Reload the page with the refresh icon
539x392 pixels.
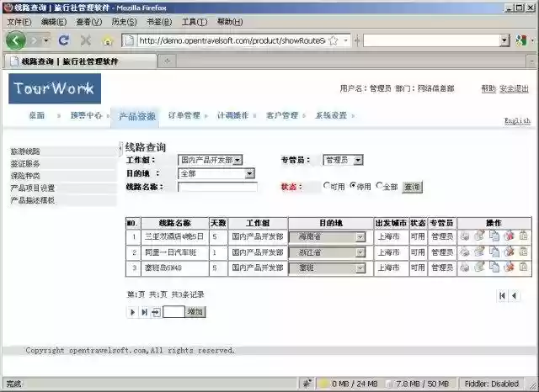tap(64, 40)
